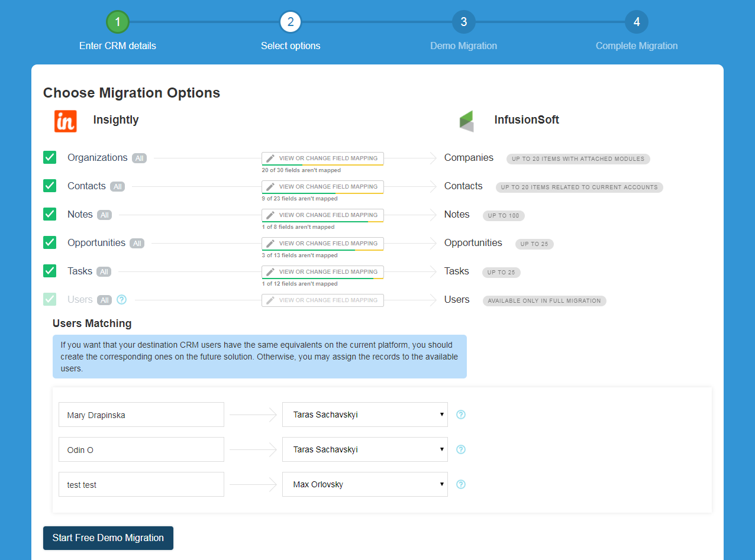Viewport: 755px width, 560px height.
Task: Click '1 of 8 fields aren't mapped' text
Action: click(x=298, y=227)
